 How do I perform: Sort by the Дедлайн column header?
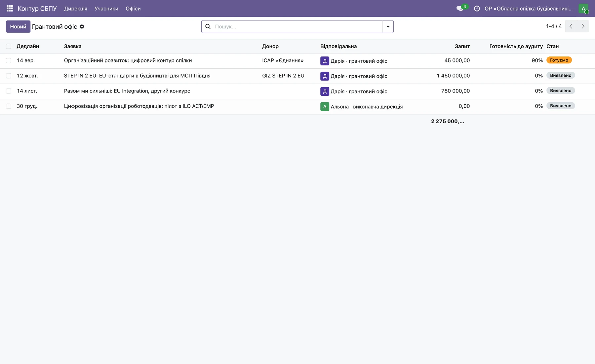pos(28,46)
